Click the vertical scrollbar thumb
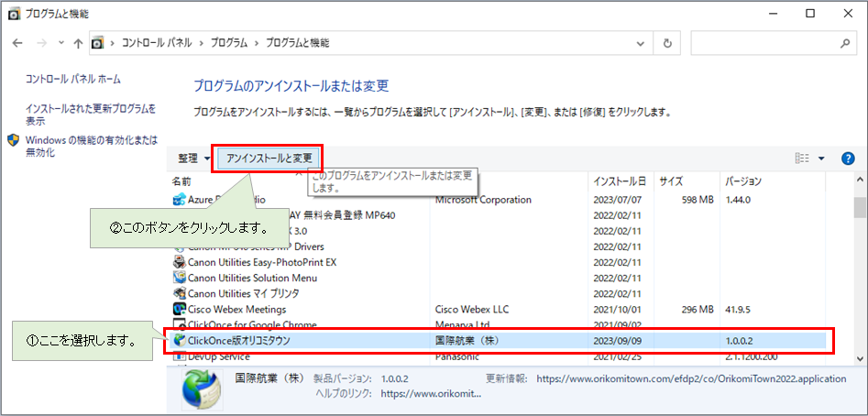 point(859,207)
